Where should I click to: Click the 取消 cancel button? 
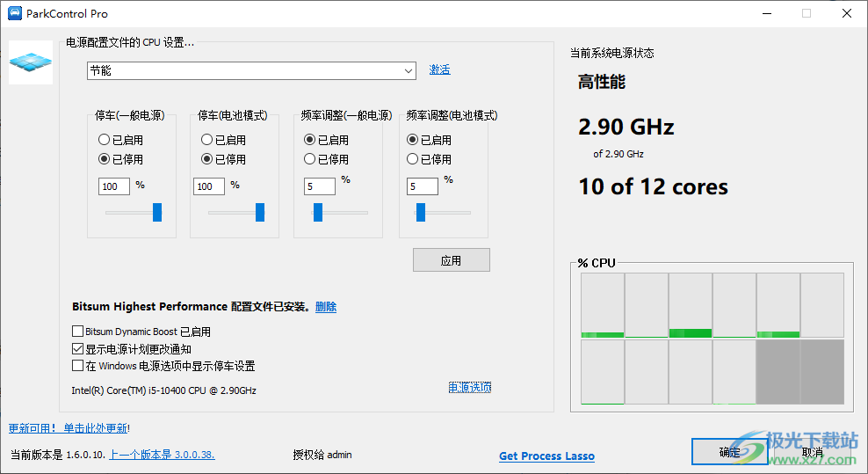[812, 452]
